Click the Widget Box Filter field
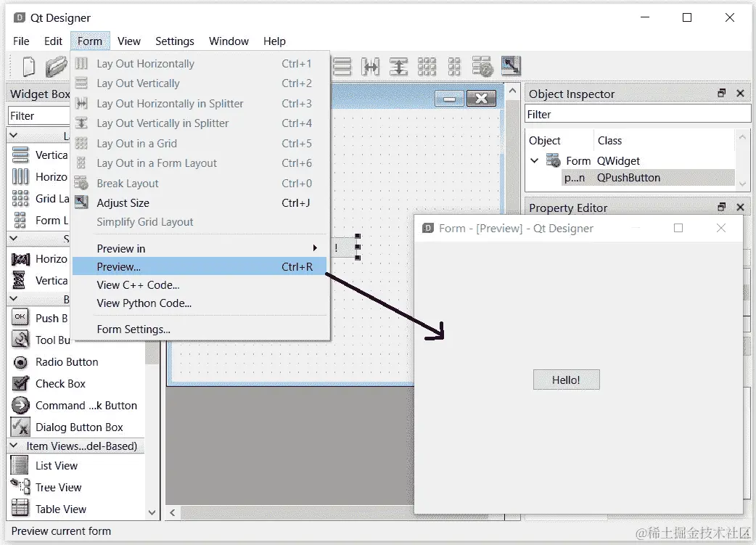 (x=39, y=116)
